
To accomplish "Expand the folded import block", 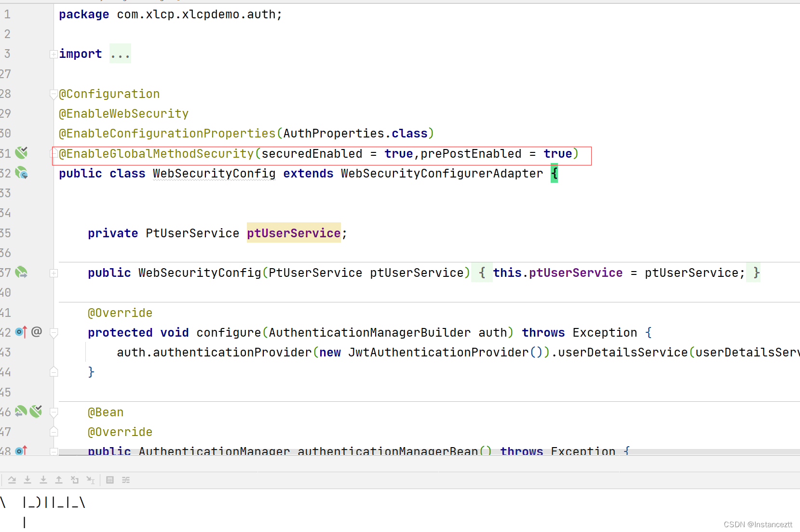I will [54, 54].
